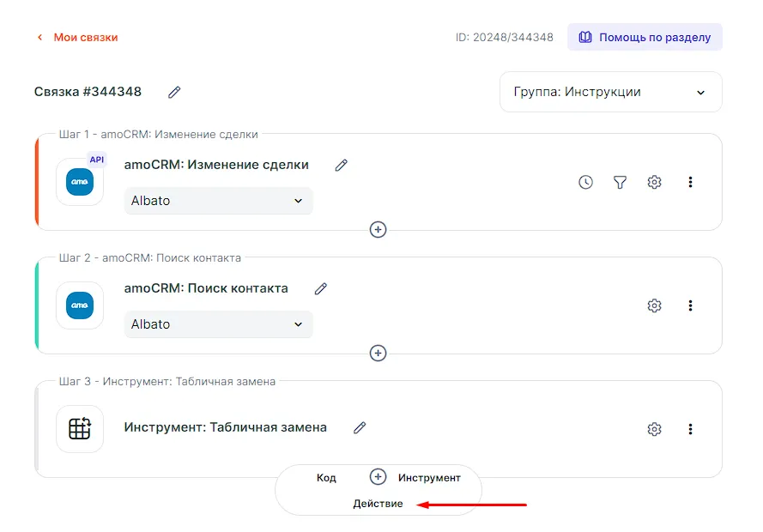Edit the amoCRM: Изменение сделки step name
Screen dimensions: 763x532
point(342,165)
